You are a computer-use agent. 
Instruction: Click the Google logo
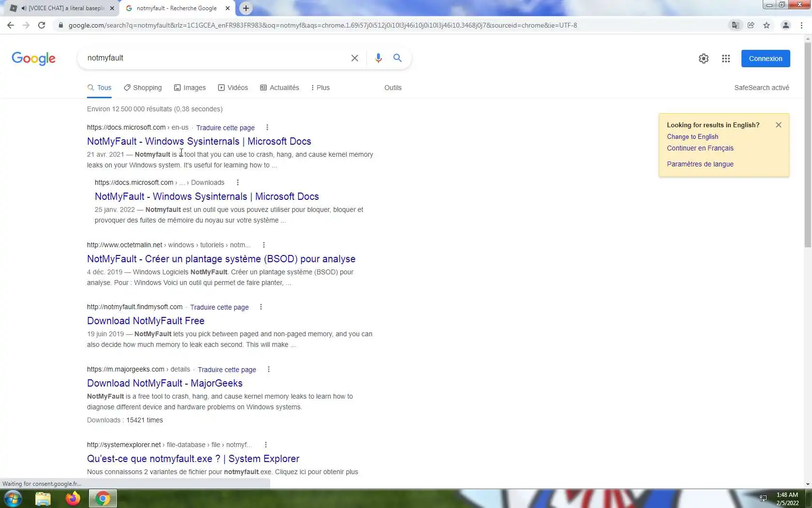point(33,59)
